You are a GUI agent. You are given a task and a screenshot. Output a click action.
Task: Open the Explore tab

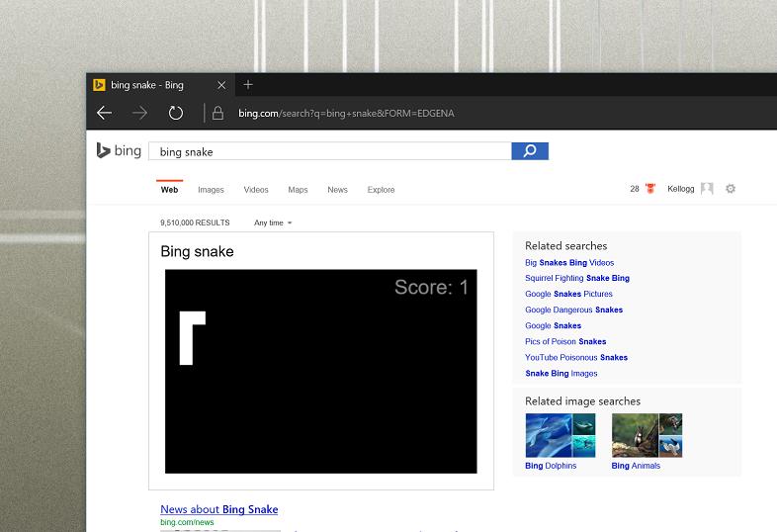click(381, 190)
